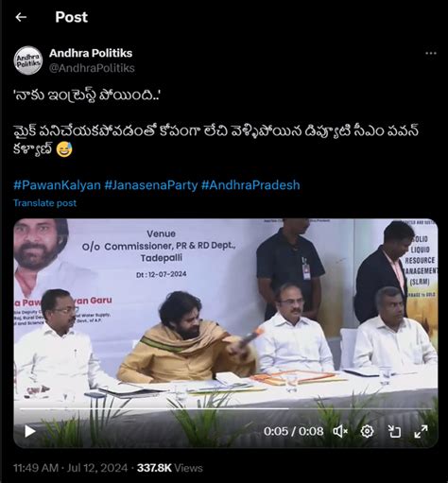Click the Andhra Politiks display name
Screen dimensions: 448x483
pos(91,53)
